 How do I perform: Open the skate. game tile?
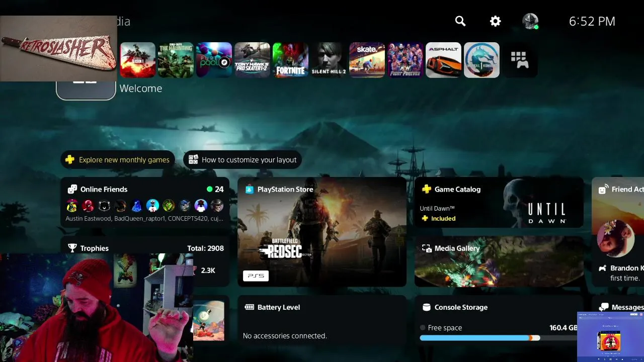tap(367, 60)
